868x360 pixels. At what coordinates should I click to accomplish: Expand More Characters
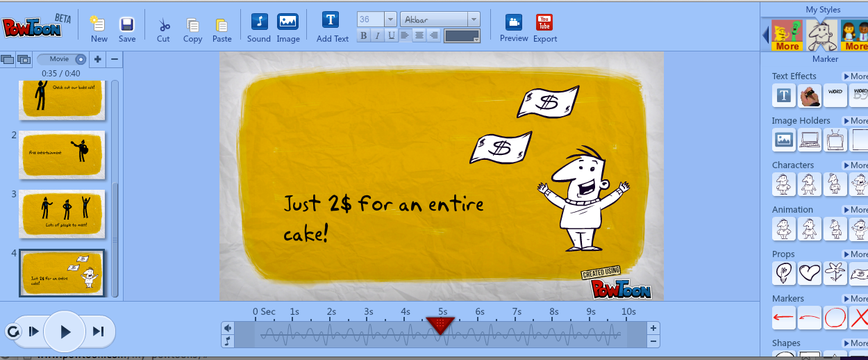tap(856, 165)
